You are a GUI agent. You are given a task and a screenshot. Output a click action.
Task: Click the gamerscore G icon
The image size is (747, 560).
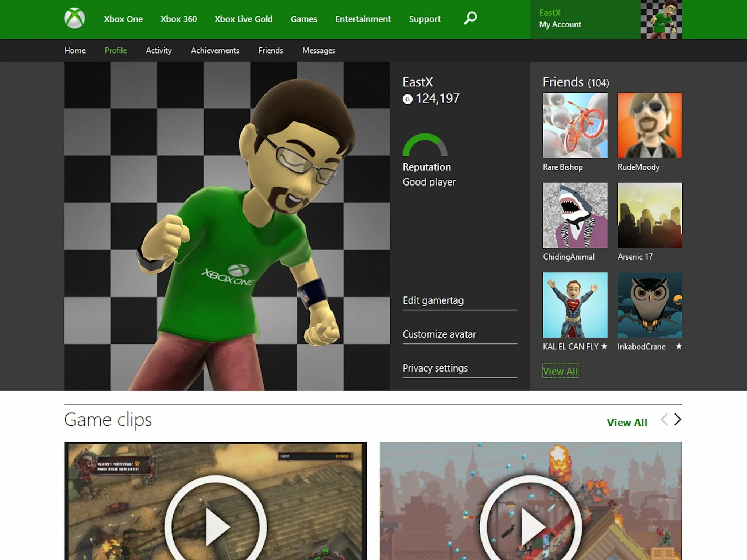407,99
